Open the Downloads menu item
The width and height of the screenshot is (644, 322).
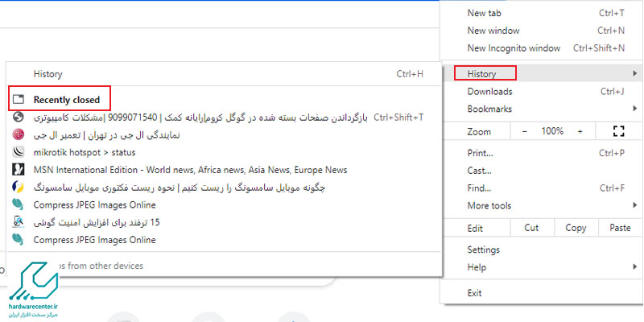tap(489, 91)
